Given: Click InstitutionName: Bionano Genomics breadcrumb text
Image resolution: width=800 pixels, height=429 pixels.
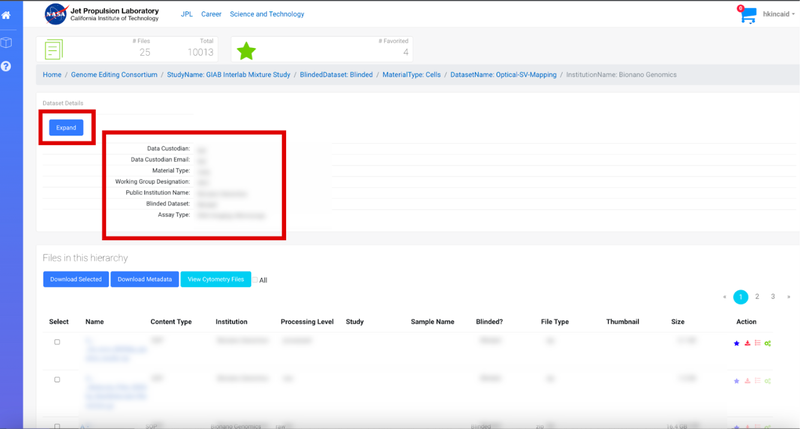Looking at the screenshot, I should pos(621,74).
